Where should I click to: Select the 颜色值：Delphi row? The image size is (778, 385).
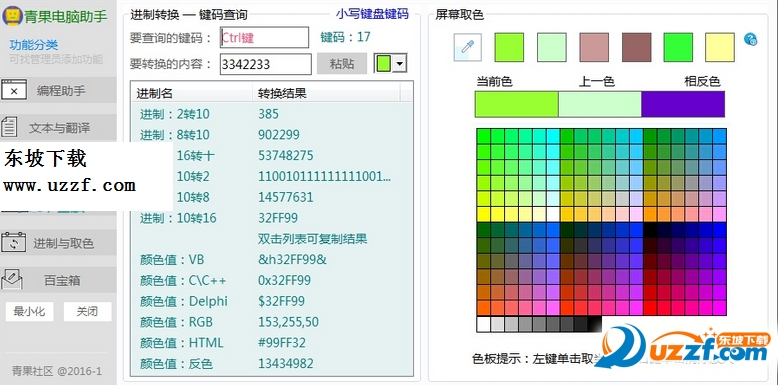(x=271, y=302)
